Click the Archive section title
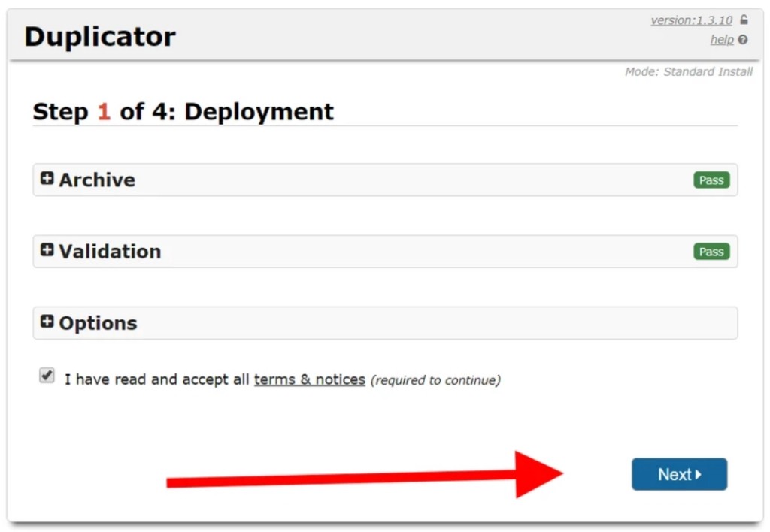The height and width of the screenshot is (532, 770). click(97, 180)
